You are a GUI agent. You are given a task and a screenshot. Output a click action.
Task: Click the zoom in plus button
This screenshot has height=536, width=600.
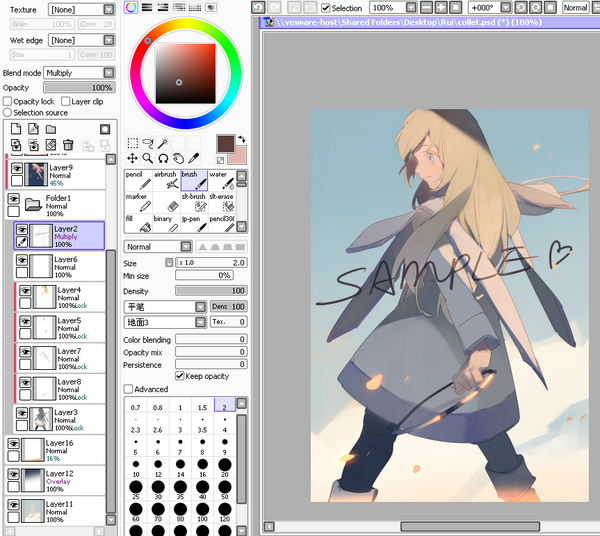click(x=440, y=7)
